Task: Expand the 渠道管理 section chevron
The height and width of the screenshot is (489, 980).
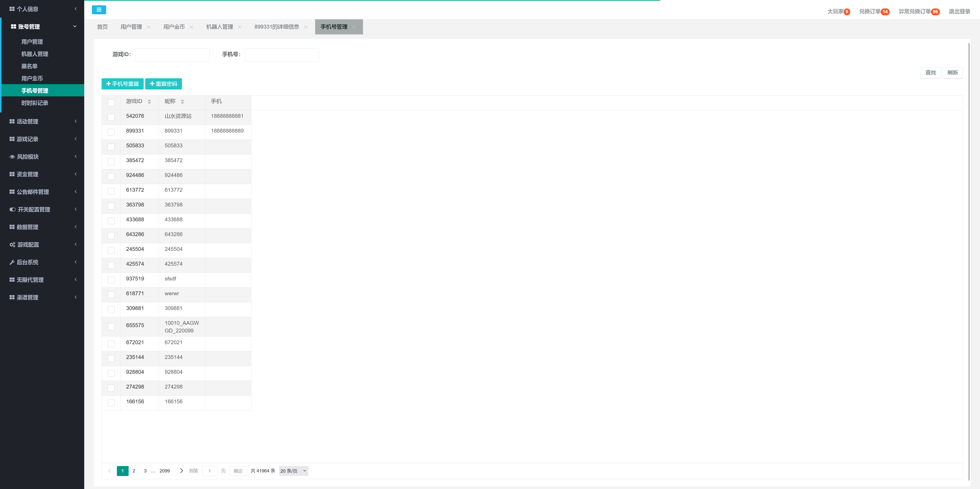Action: (76, 297)
